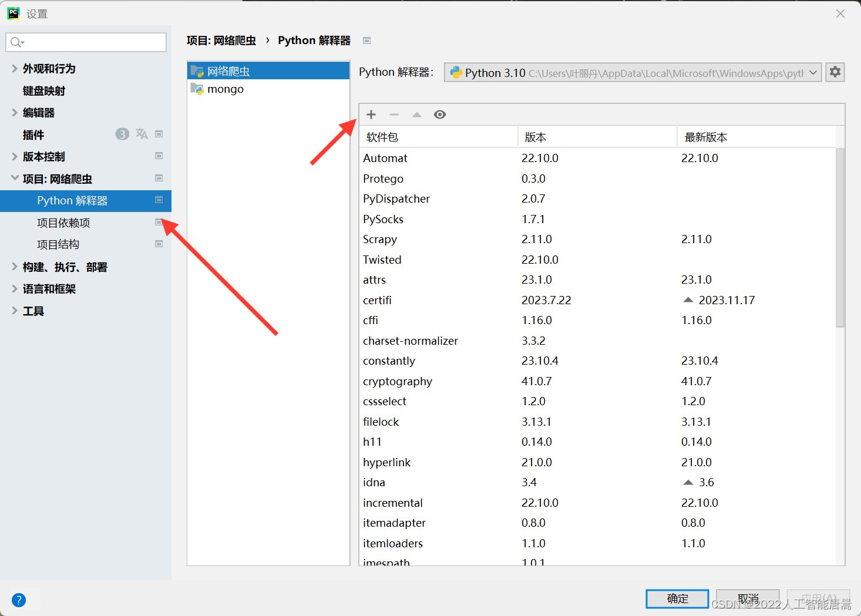Select the attrs package row
The width and height of the screenshot is (861, 616).
597,280
